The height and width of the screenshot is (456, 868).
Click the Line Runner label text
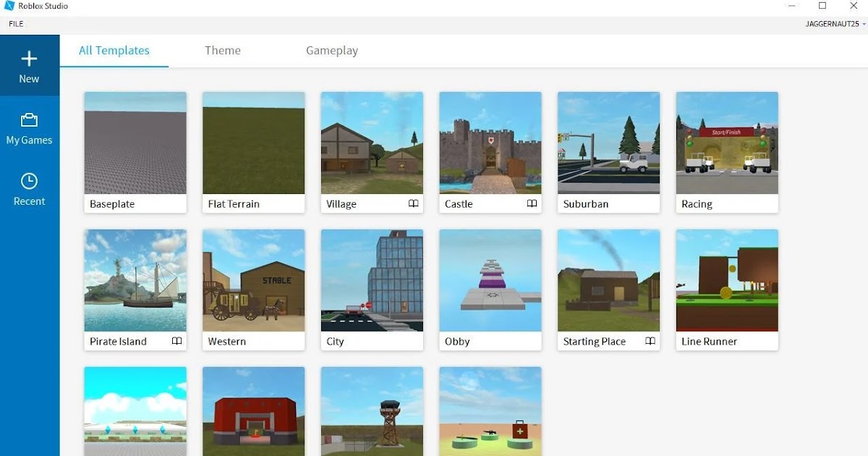pyautogui.click(x=710, y=342)
